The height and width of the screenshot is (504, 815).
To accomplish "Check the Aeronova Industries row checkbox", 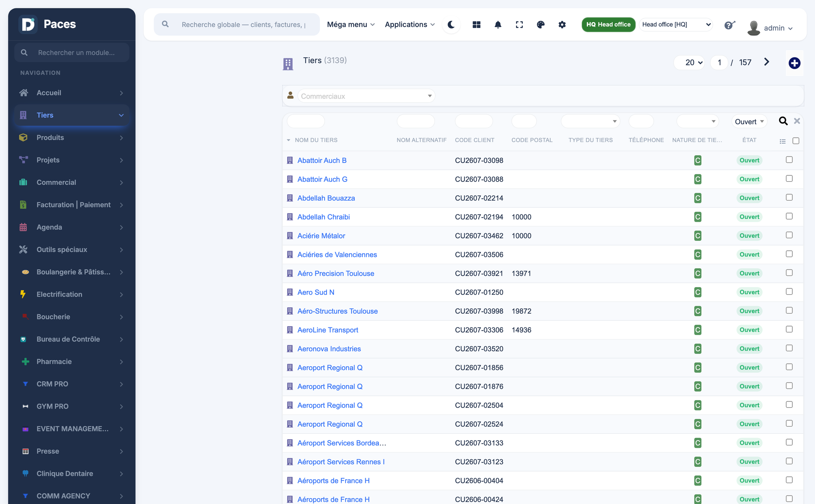I will click(789, 348).
